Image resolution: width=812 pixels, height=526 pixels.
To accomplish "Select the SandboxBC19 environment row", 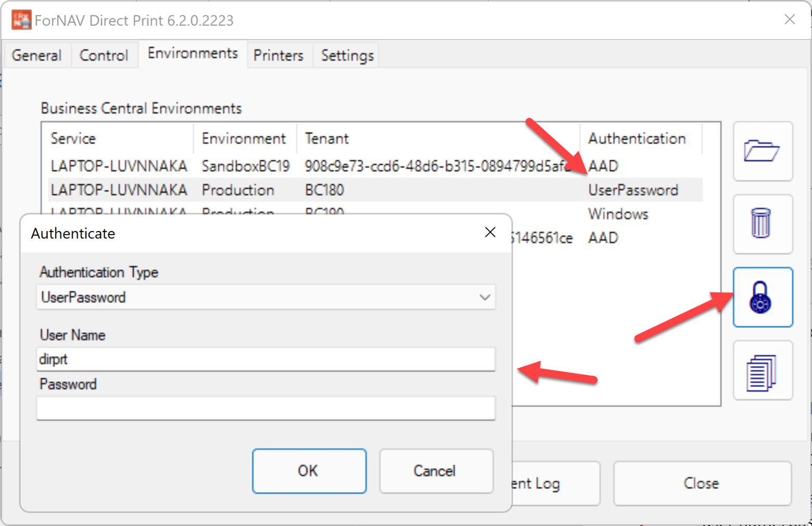I will [x=375, y=166].
